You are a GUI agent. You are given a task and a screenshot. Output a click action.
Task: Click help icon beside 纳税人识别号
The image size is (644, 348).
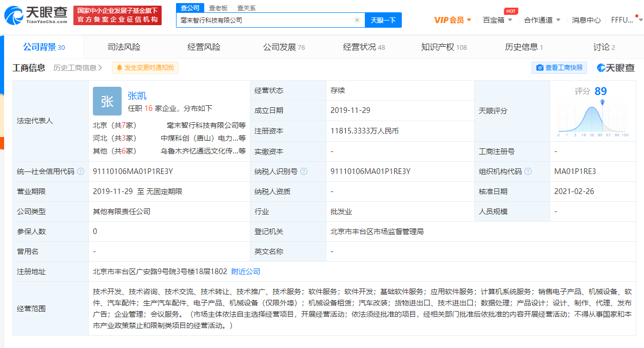point(304,171)
